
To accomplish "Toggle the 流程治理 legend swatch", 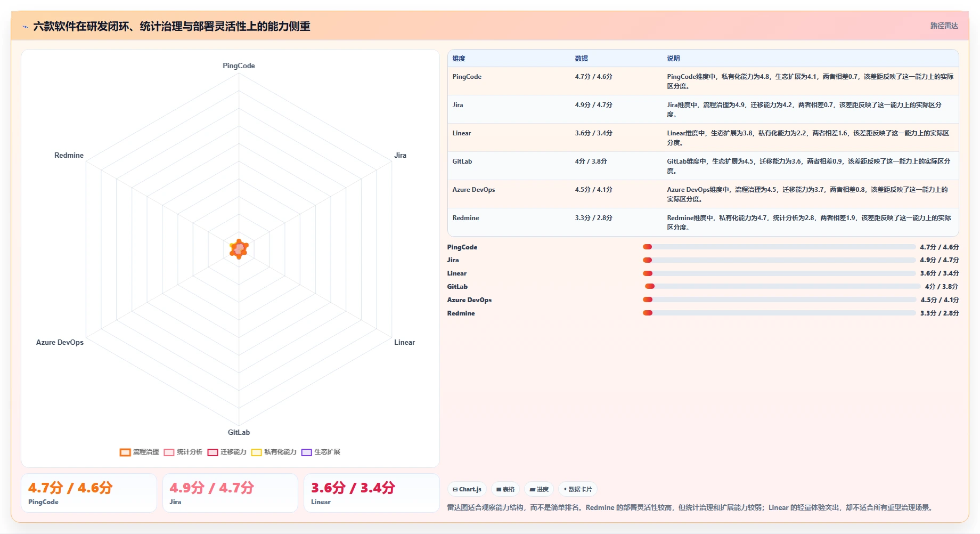I will click(x=125, y=452).
